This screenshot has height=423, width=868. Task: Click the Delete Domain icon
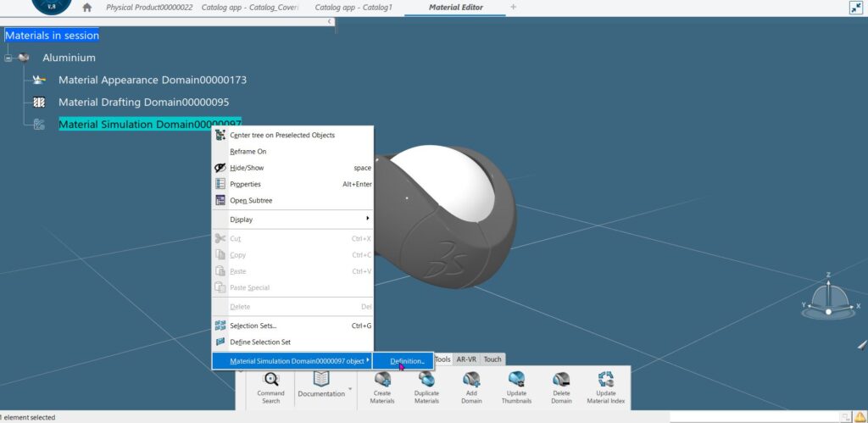coord(561,381)
